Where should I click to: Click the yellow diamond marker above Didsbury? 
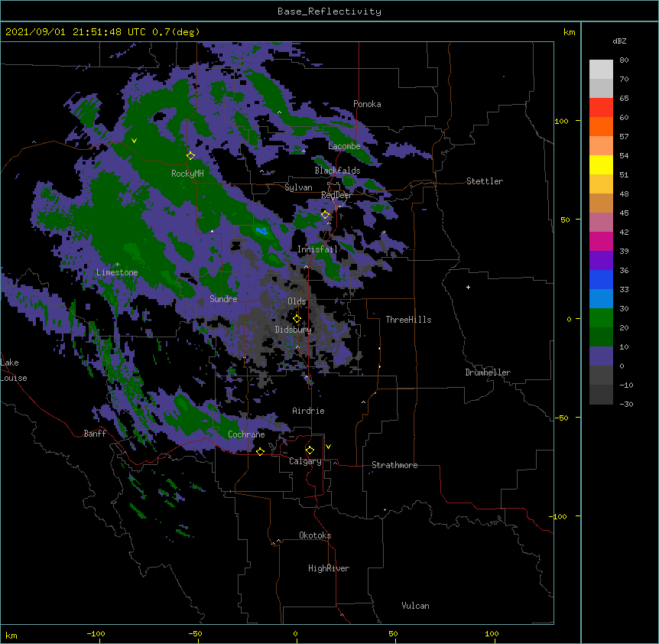click(297, 319)
